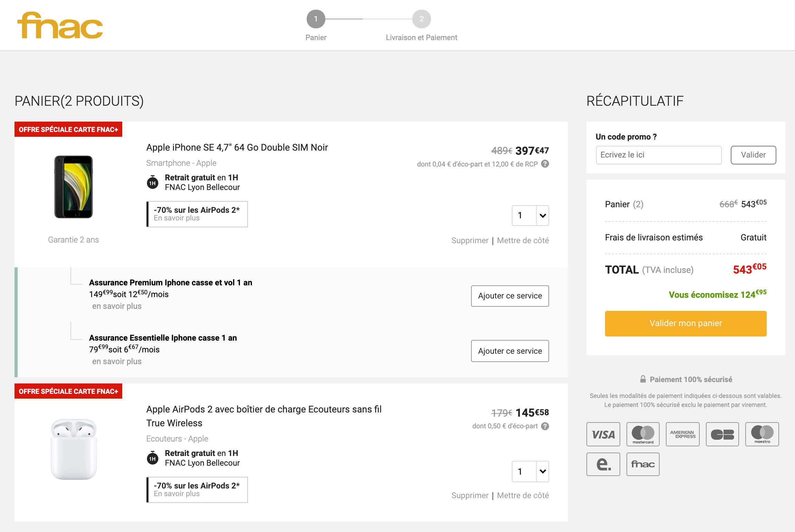Click the Visa payment icon
This screenshot has width=795, height=532.
pos(603,434)
